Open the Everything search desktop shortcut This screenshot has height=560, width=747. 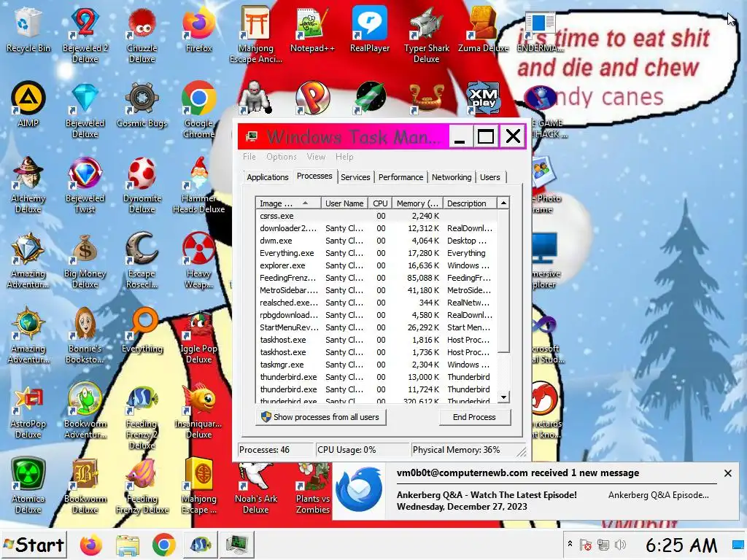(142, 332)
